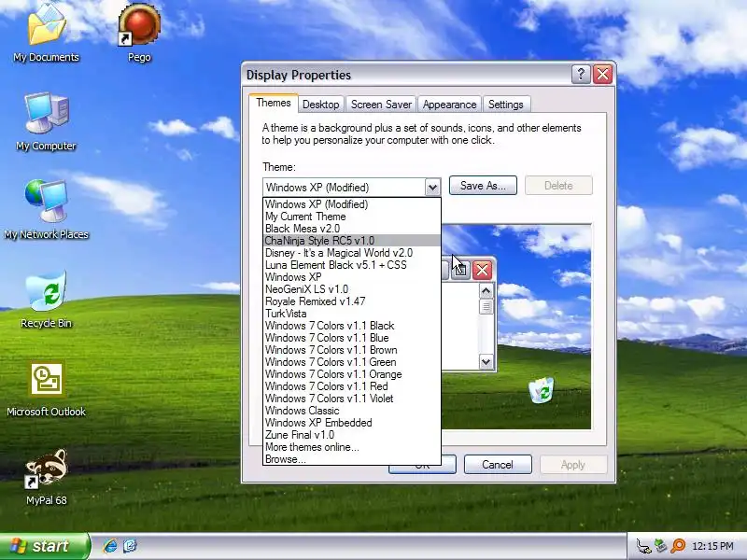The image size is (747, 560).
Task: Select Windows Classic theme
Action: [352, 411]
